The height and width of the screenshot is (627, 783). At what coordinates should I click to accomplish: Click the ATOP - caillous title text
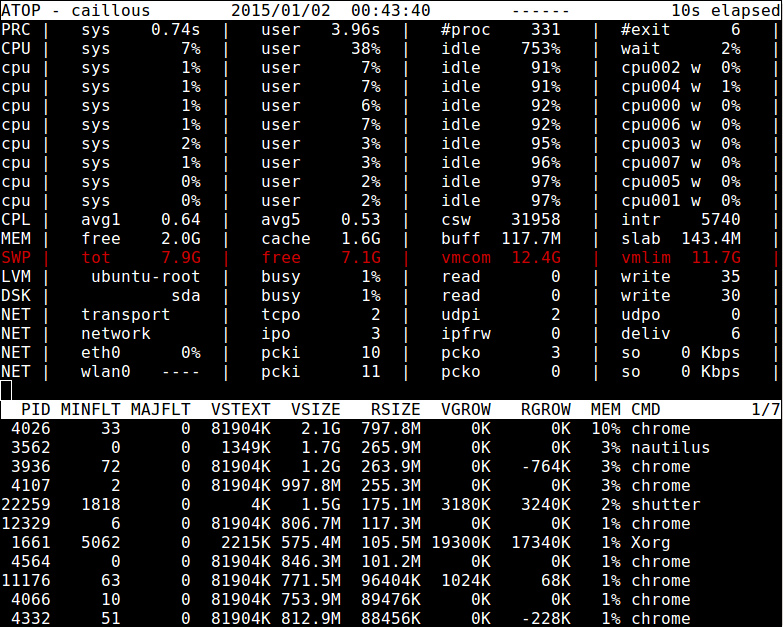(76, 11)
